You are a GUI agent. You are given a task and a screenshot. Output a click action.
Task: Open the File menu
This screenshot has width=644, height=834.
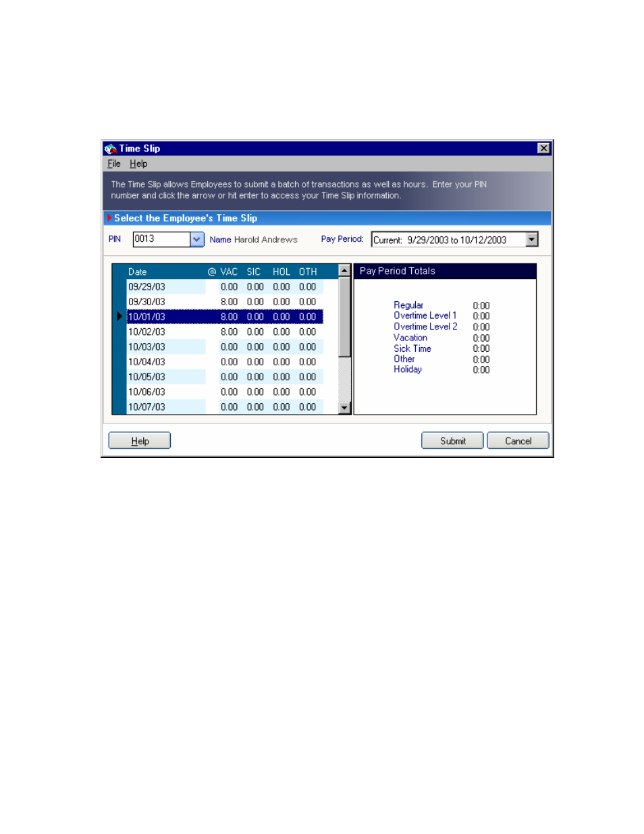coord(114,163)
